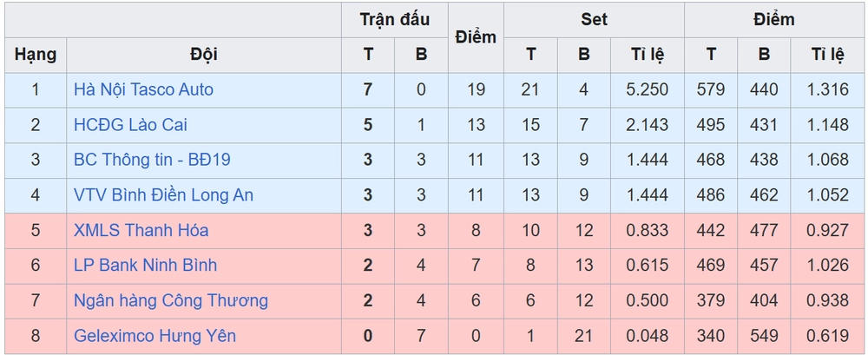Click the cell showing 579 points
The height and width of the screenshot is (355, 868).
tap(711, 89)
